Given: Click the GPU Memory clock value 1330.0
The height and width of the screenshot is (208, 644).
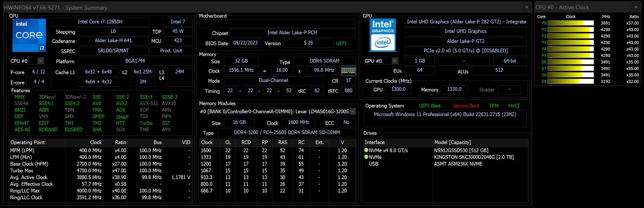Looking at the screenshot, I should (454, 89).
